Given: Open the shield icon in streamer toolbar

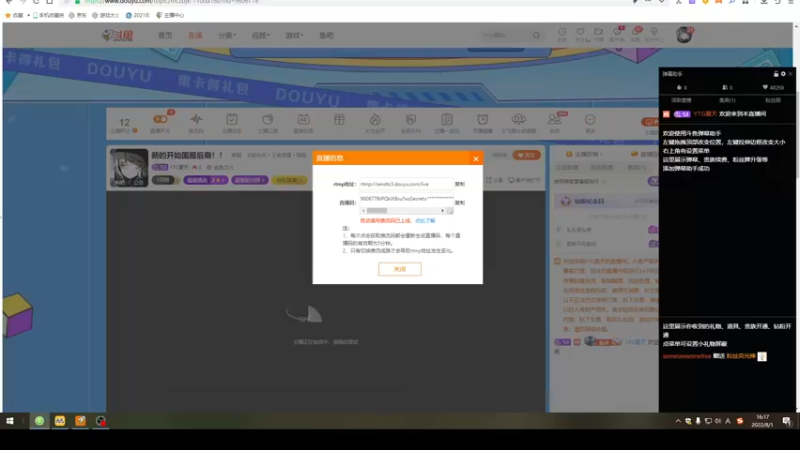Looking at the screenshot, I should 411,120.
